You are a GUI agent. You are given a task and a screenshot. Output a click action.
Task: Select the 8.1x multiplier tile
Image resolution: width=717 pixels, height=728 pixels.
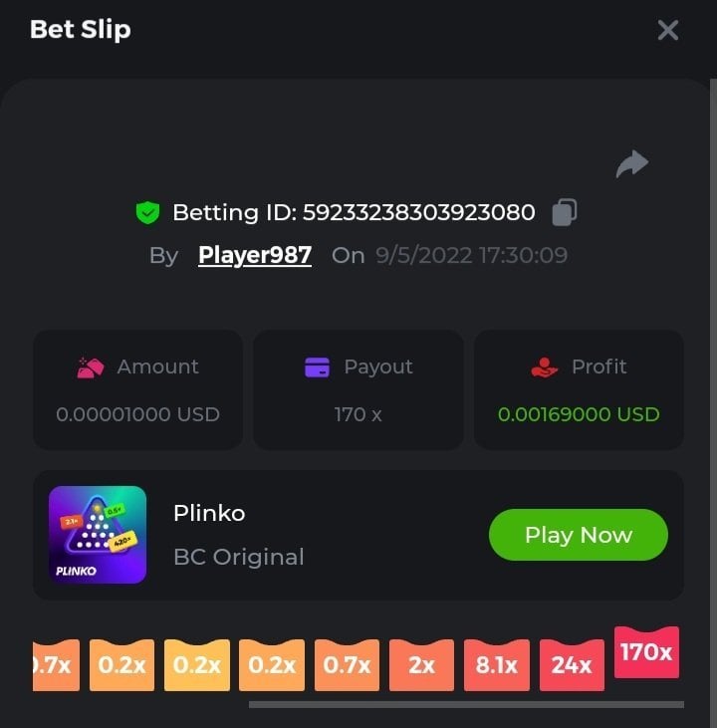[x=496, y=665]
